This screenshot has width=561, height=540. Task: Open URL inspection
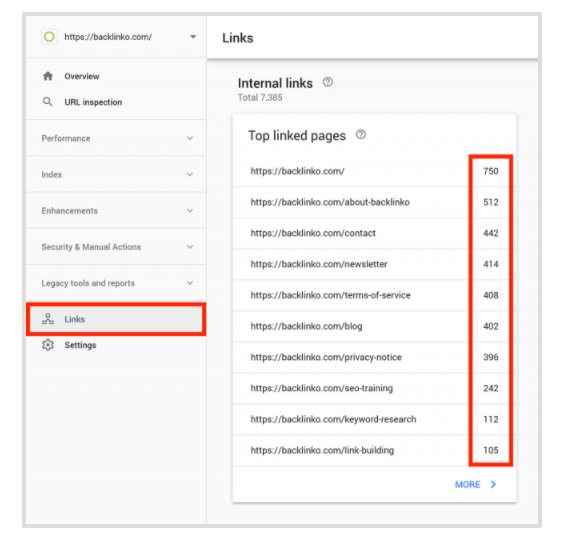93,102
